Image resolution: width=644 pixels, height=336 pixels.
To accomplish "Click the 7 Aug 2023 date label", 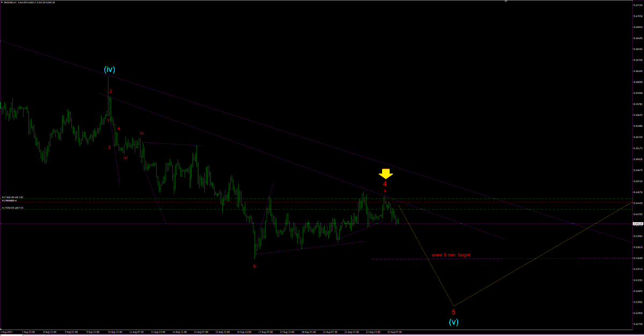I will coord(8,332).
